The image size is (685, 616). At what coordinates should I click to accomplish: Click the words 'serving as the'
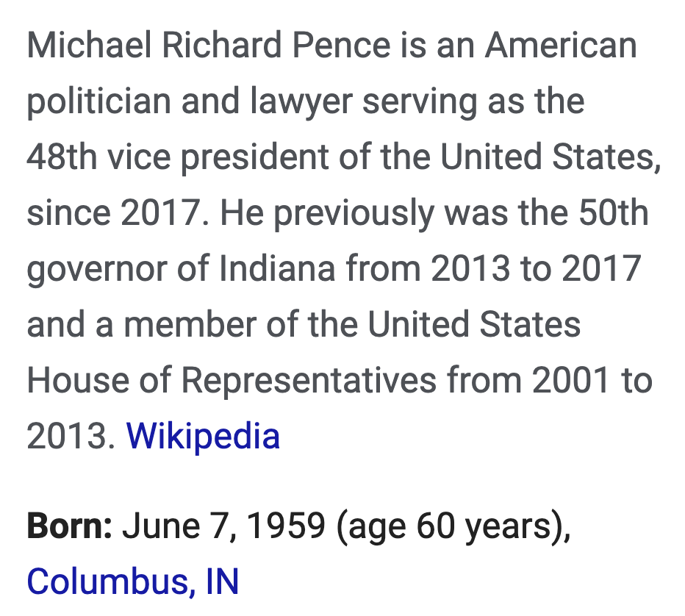(x=473, y=101)
